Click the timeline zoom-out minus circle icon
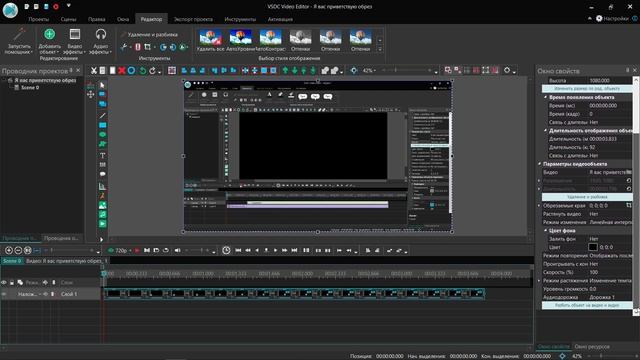This screenshot has width=640, height=360. pyautogui.click(x=18, y=250)
